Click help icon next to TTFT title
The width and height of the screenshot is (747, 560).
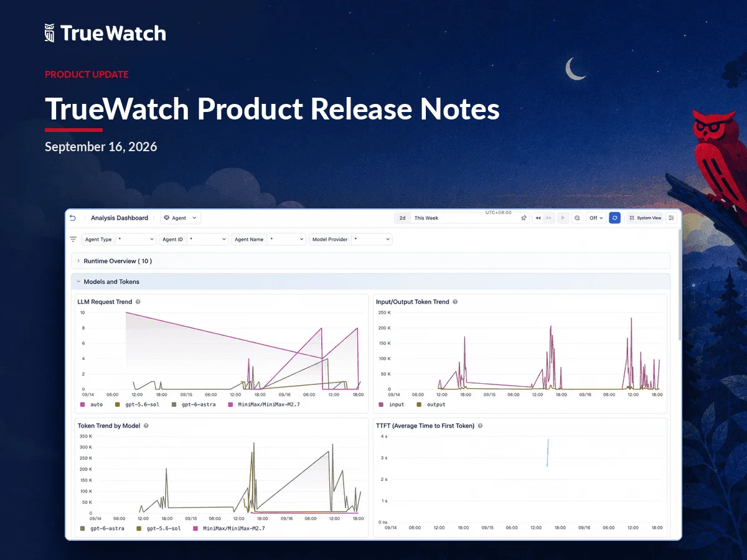[x=481, y=426]
